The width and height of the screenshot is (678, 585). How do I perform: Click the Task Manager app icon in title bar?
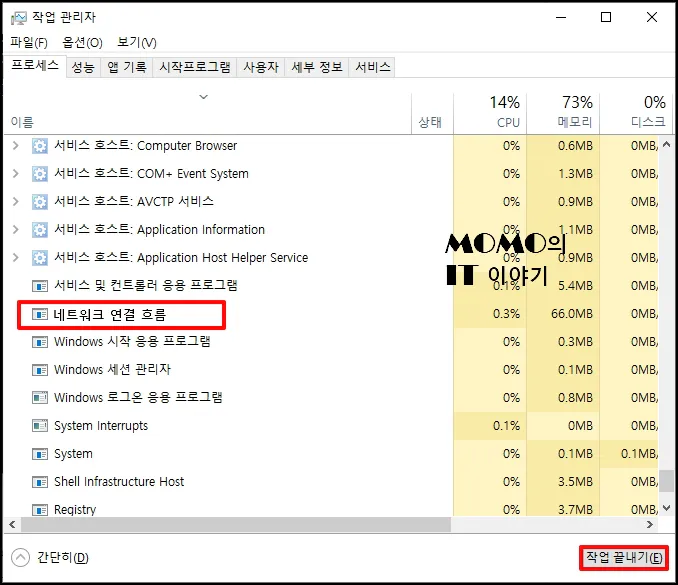(x=18, y=18)
